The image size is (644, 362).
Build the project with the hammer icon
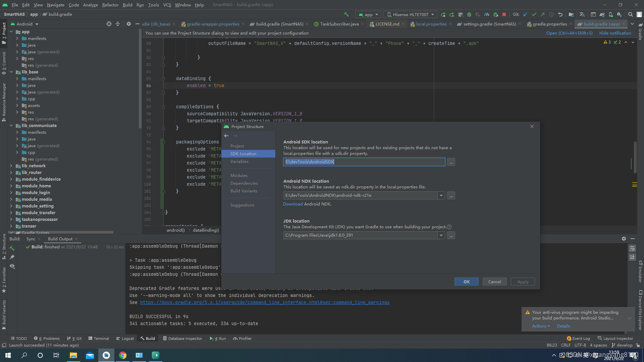tap(346, 14)
